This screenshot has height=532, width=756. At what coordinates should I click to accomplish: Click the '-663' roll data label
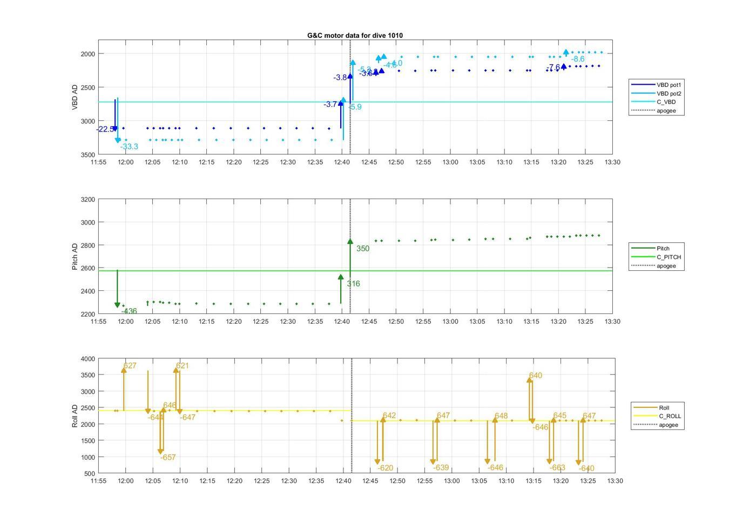(557, 468)
